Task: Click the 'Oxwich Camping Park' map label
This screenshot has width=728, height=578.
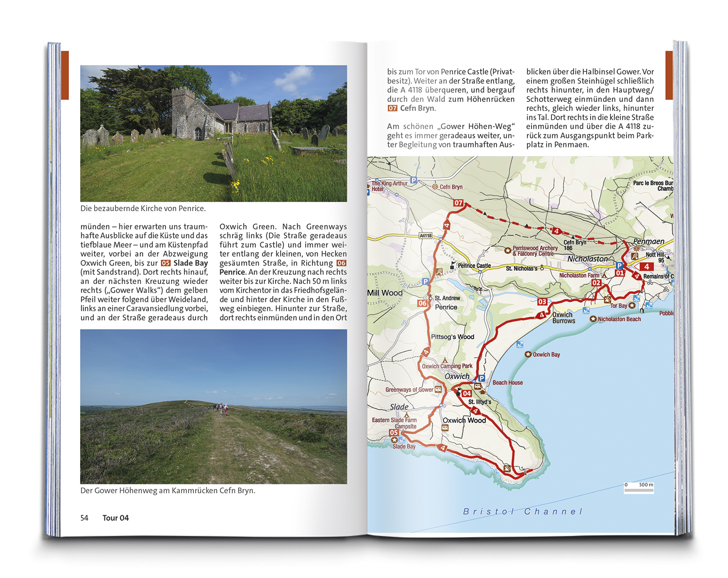Action: click(447, 366)
